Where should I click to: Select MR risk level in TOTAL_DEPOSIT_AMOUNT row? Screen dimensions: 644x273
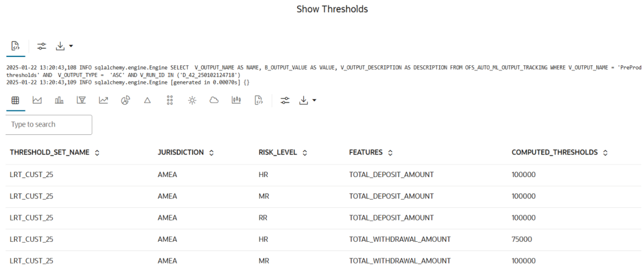[x=264, y=196]
